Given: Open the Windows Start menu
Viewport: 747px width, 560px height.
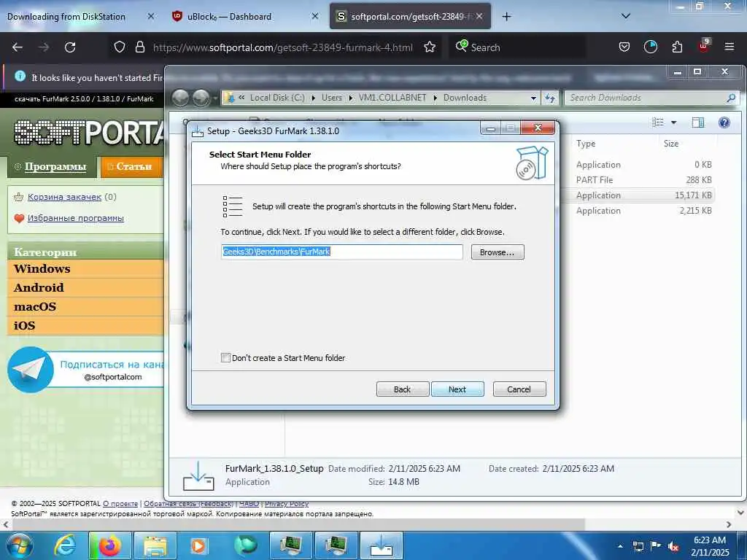Looking at the screenshot, I should click(20, 545).
